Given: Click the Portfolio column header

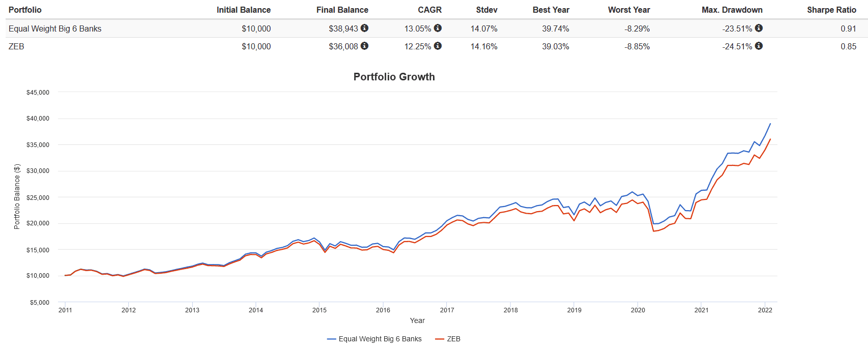Looking at the screenshot, I should pos(25,10).
